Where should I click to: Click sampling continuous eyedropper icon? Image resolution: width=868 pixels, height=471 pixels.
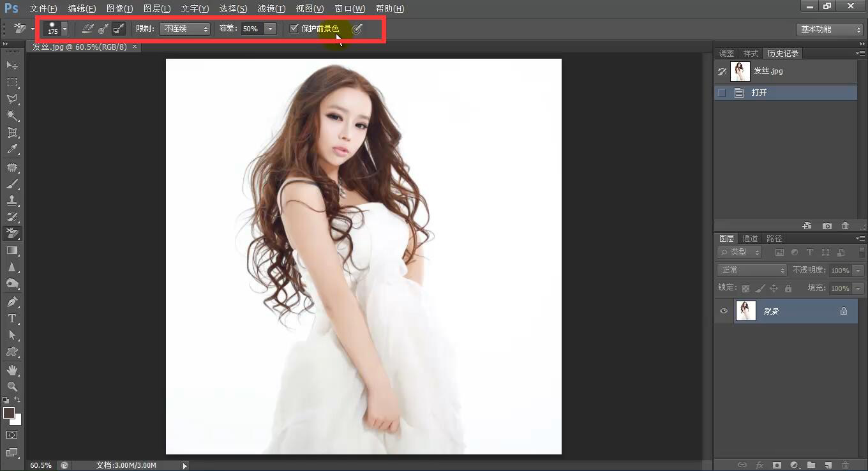(x=88, y=29)
